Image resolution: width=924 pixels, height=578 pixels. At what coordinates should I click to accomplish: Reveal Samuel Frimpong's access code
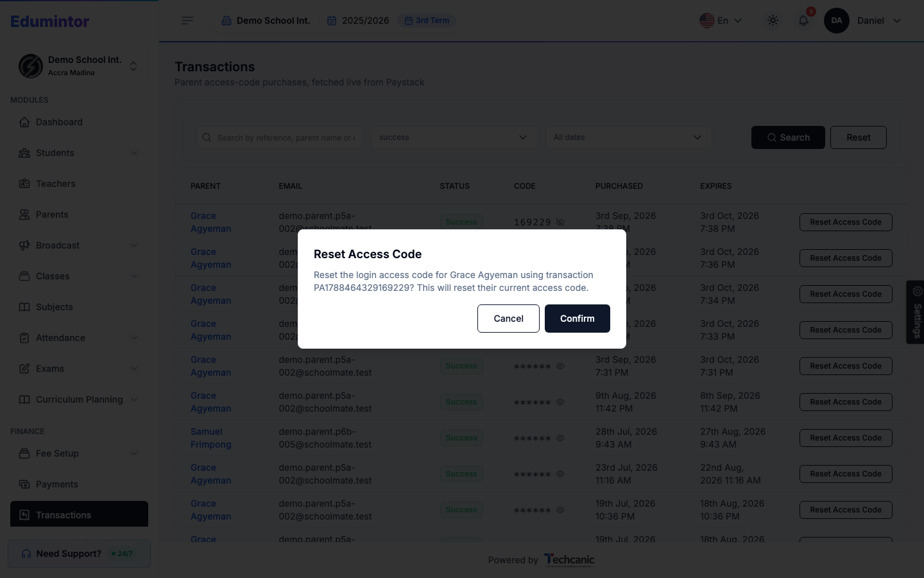(560, 438)
